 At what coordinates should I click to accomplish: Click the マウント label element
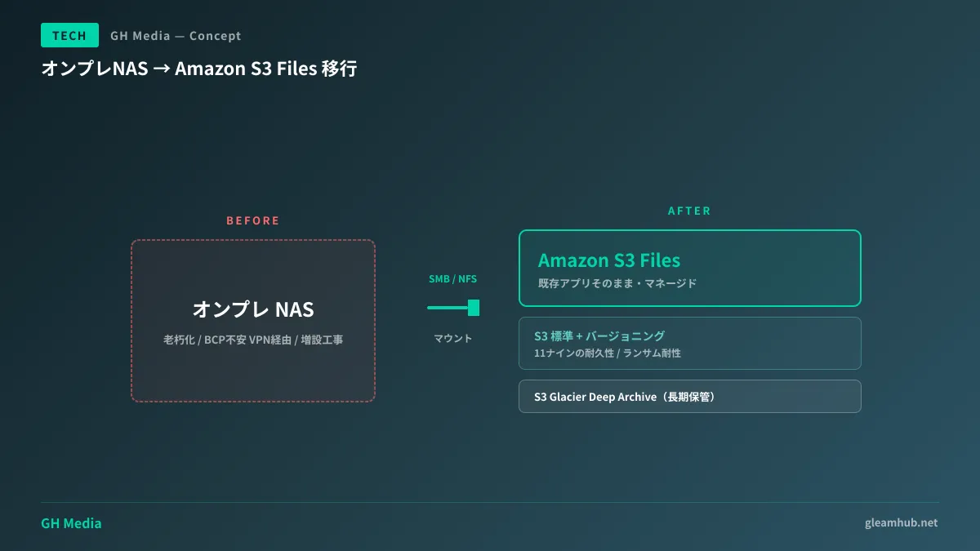click(x=452, y=337)
